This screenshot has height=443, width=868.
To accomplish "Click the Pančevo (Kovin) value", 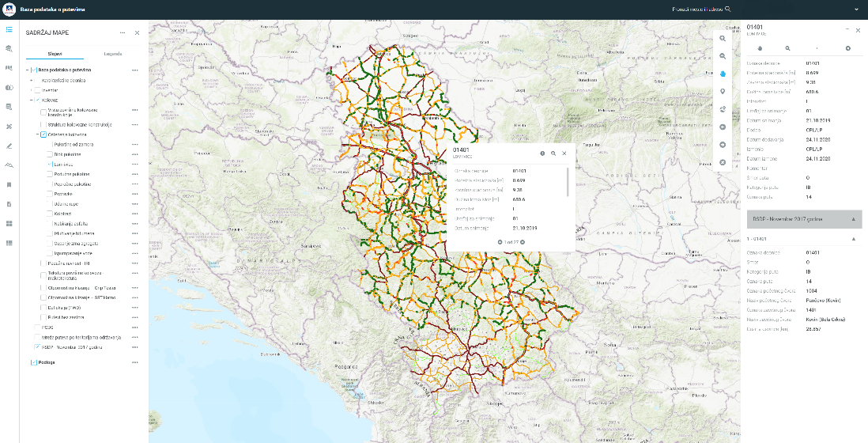I will (823, 300).
